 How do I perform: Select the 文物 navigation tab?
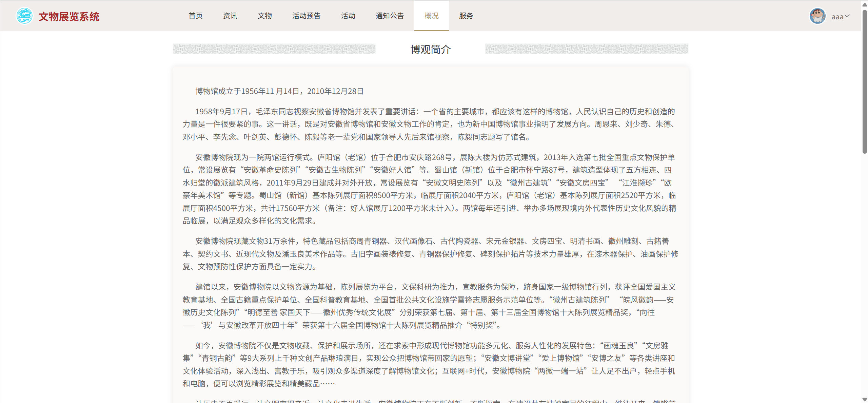pyautogui.click(x=264, y=16)
